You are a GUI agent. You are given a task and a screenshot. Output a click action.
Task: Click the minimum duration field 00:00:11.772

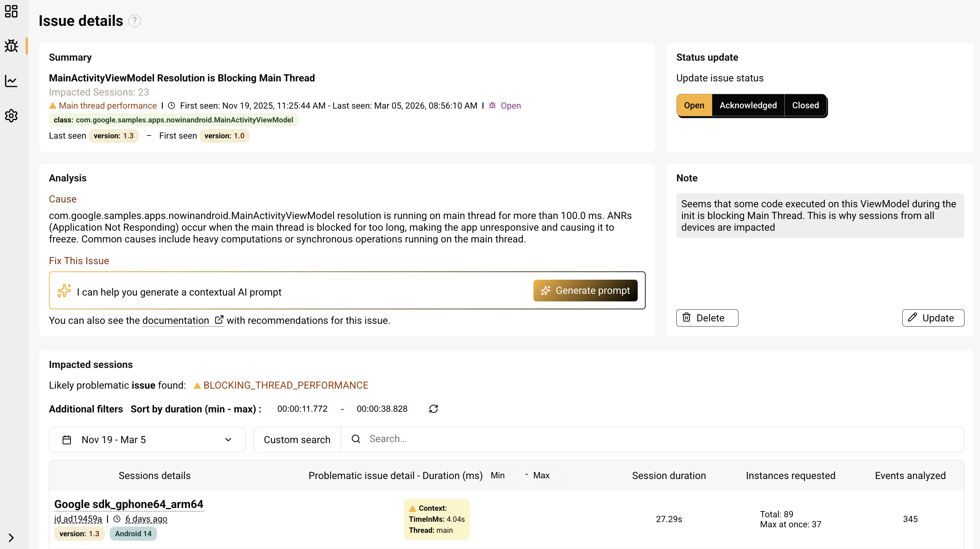[x=302, y=409]
